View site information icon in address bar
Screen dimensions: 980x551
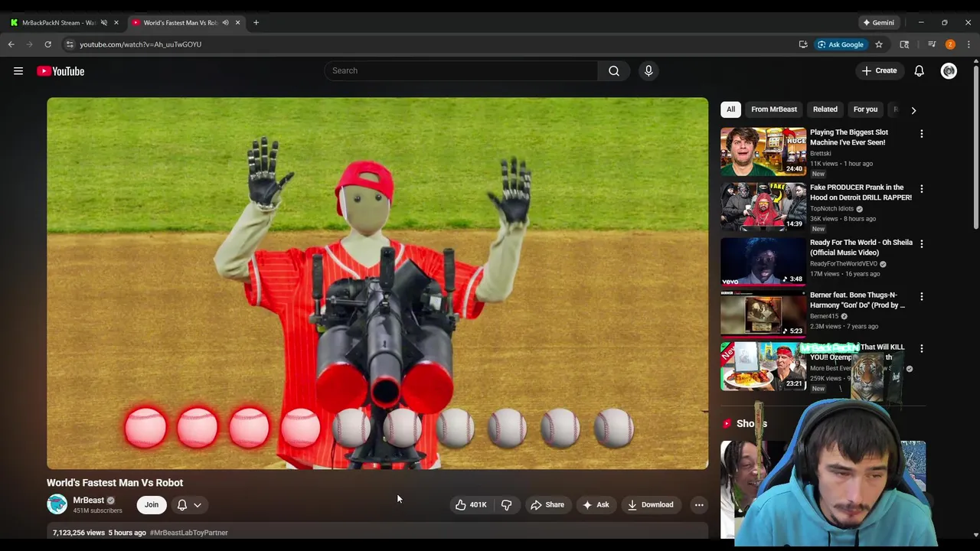pyautogui.click(x=70, y=44)
